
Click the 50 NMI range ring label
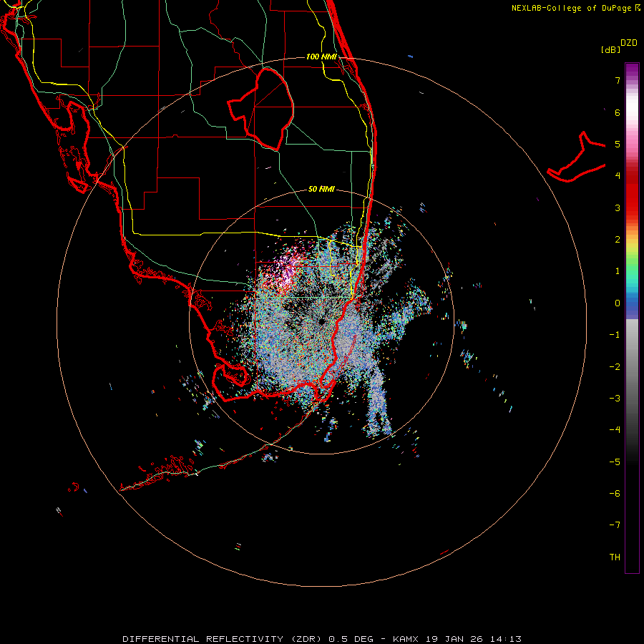[x=321, y=189]
